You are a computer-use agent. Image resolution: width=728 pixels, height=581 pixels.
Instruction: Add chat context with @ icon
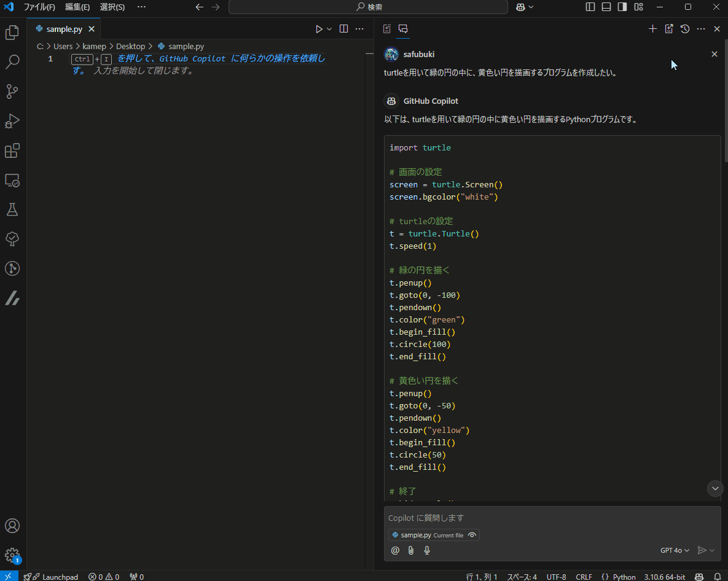click(395, 550)
